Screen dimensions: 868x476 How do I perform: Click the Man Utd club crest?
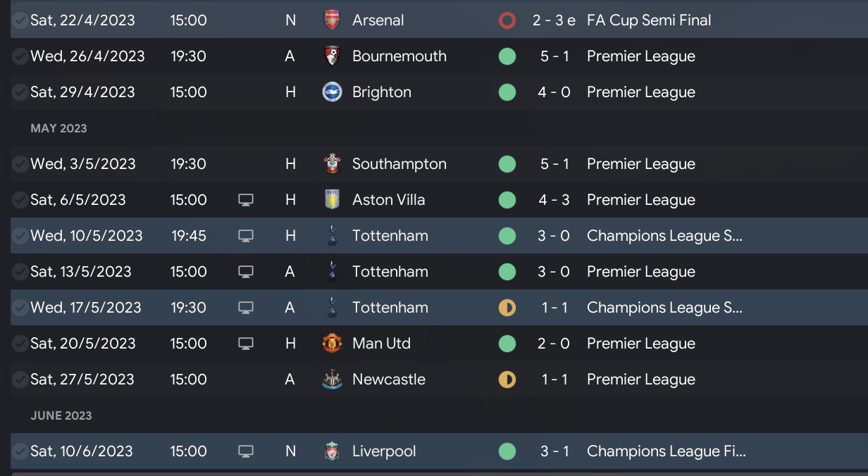tap(331, 344)
